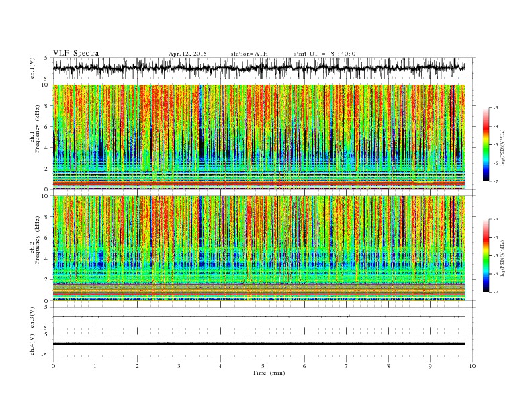Click the ch.3 flat voltage trace
Image resolution: width=532 pixels, height=411 pixels.
point(259,317)
